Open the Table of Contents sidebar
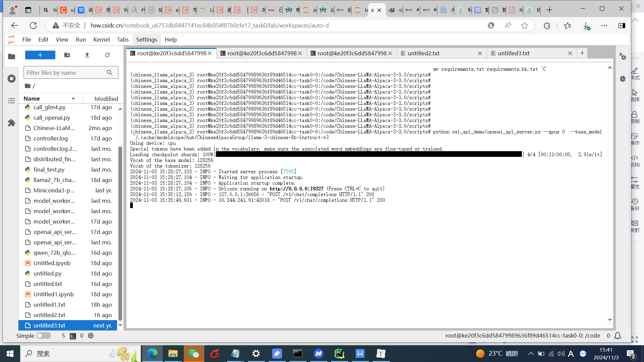This screenshot has height=362, width=644. pos(11,101)
